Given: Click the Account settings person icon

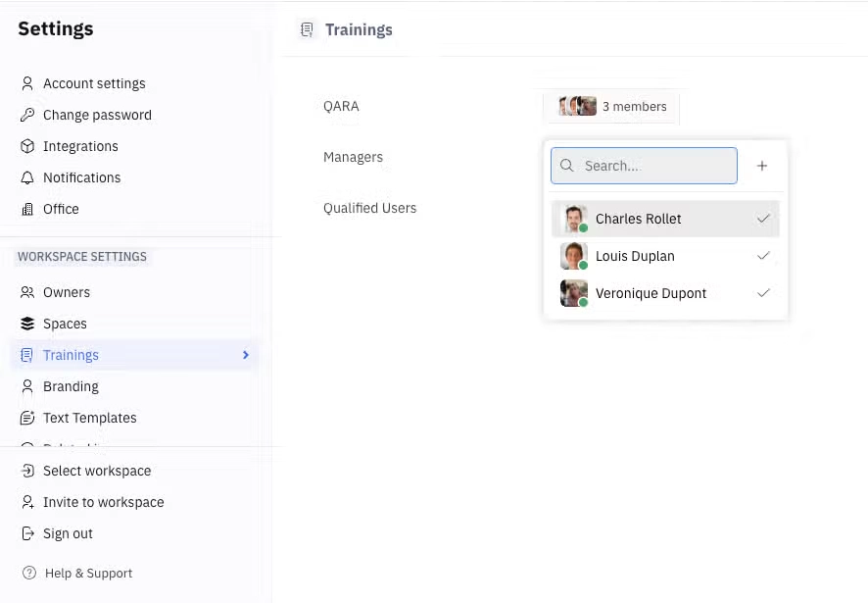Looking at the screenshot, I should [26, 83].
